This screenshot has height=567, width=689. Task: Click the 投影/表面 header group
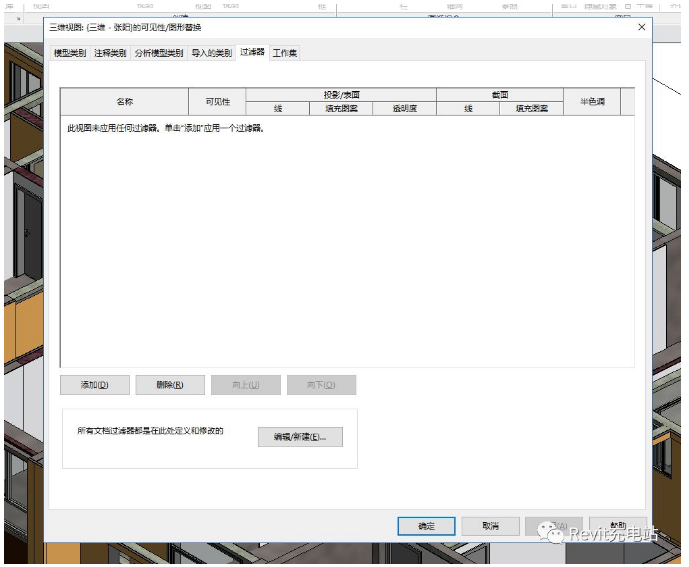(341, 95)
